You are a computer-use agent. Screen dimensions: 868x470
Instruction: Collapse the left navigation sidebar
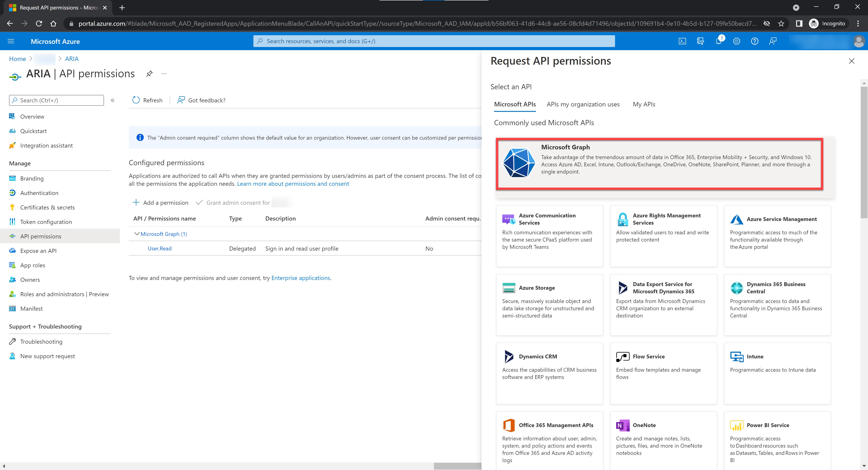coord(113,100)
